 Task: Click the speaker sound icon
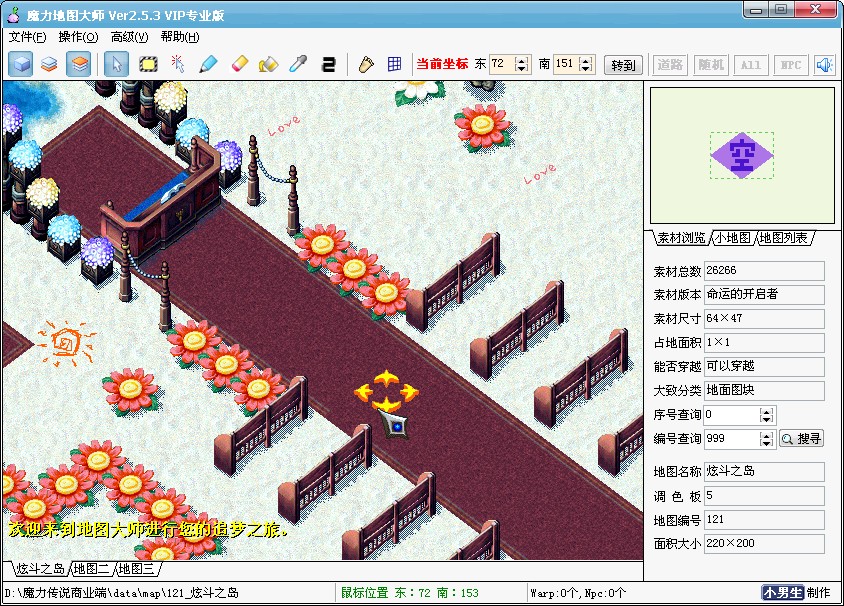coord(825,65)
